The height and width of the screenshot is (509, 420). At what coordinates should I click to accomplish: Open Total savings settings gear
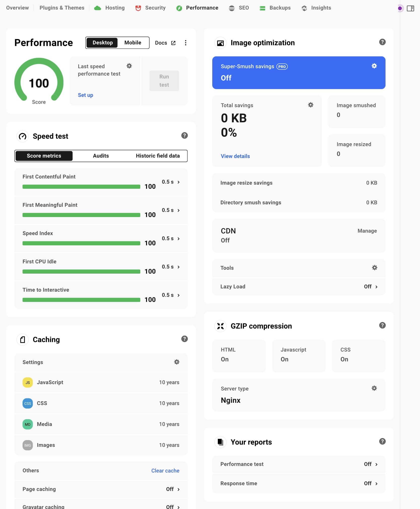311,105
